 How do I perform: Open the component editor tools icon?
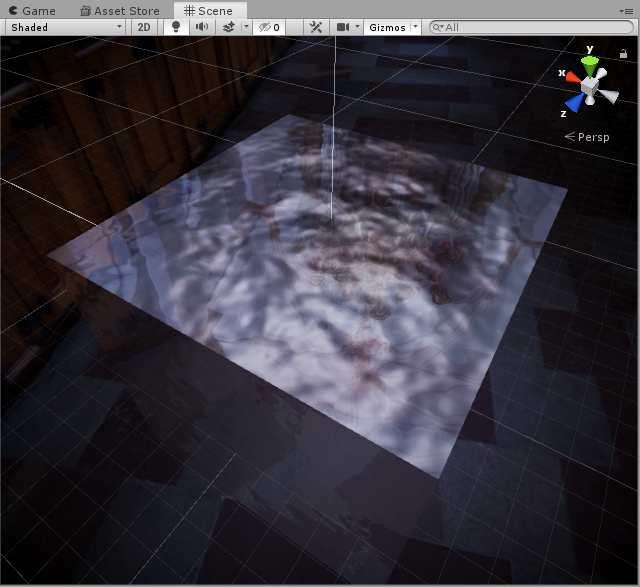coord(316,27)
